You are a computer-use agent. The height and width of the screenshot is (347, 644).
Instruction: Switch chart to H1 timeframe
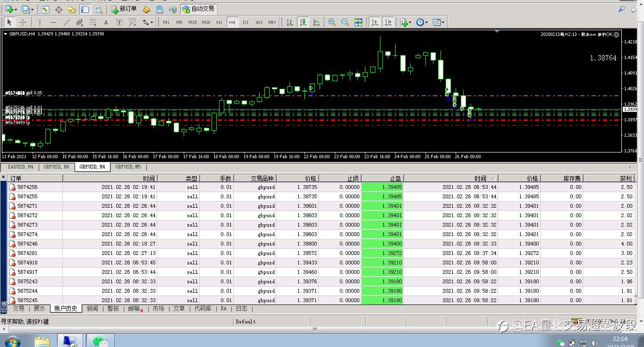(219, 22)
